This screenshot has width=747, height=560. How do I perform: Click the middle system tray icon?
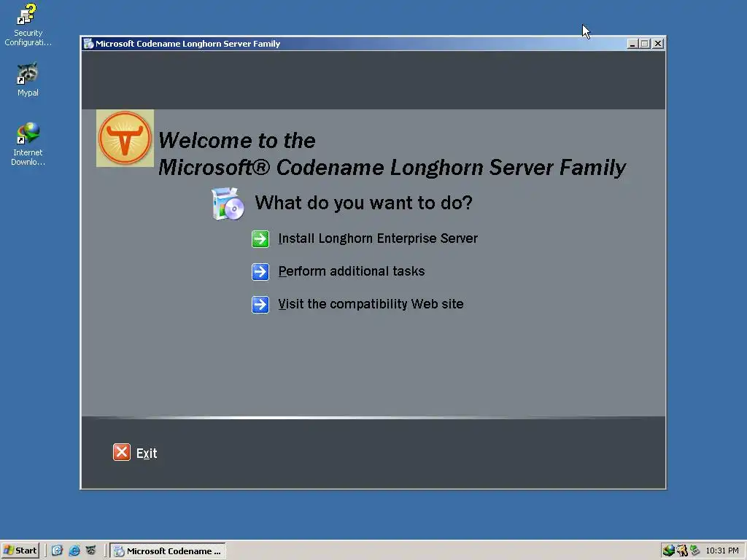point(682,551)
